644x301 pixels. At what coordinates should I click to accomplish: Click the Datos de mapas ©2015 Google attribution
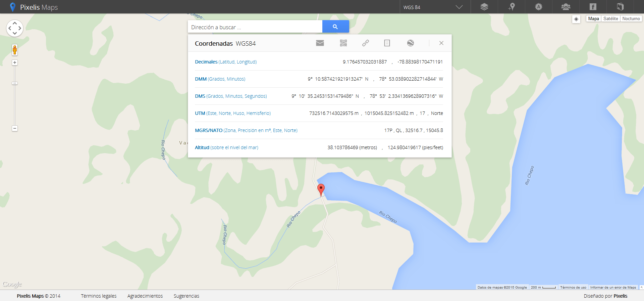[502, 288]
